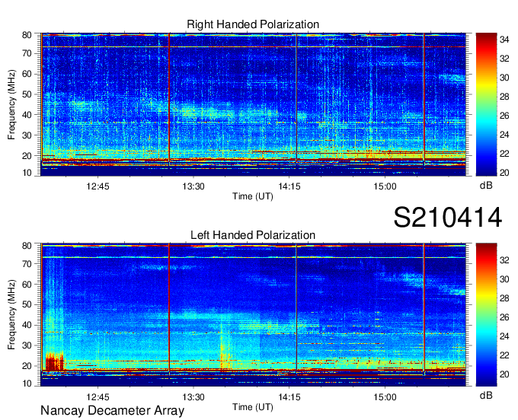The width and height of the screenshot is (518, 420).
Task: Click the "20" value on Right Handed colorbar
Action: (504, 173)
